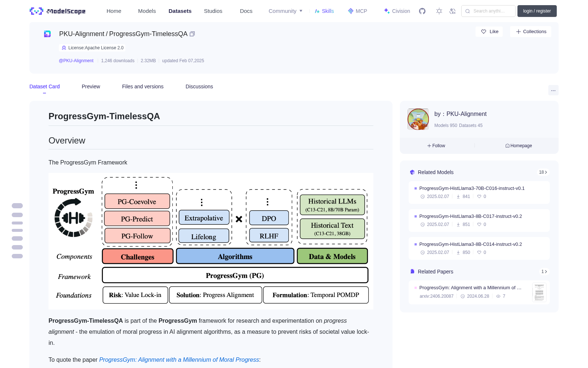Open the Docs page
The image size is (588, 368).
pos(246,11)
